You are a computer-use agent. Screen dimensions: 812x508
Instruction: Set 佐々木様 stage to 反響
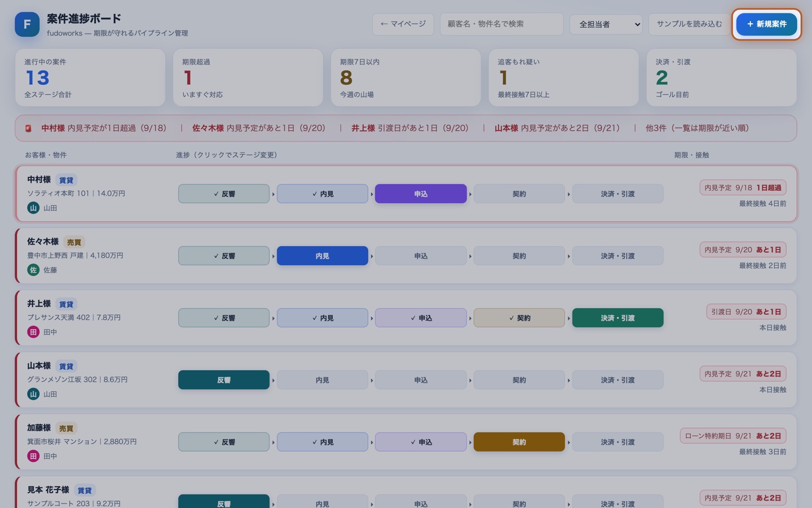click(224, 256)
